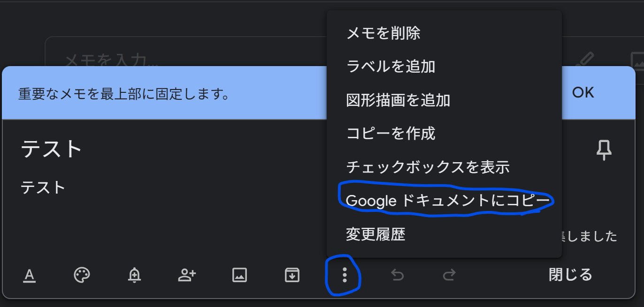Redo the edit arrow
This screenshot has width=644, height=307.
coord(449,275)
